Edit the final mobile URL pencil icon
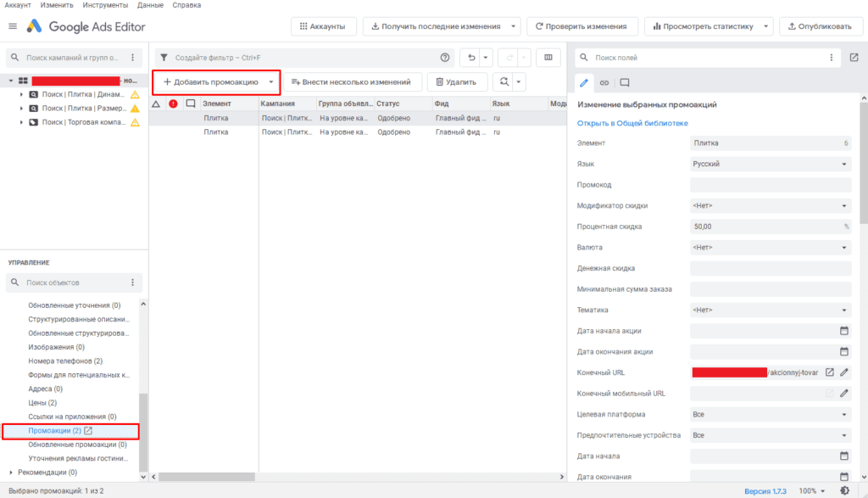The height and width of the screenshot is (498, 868). pos(843,394)
